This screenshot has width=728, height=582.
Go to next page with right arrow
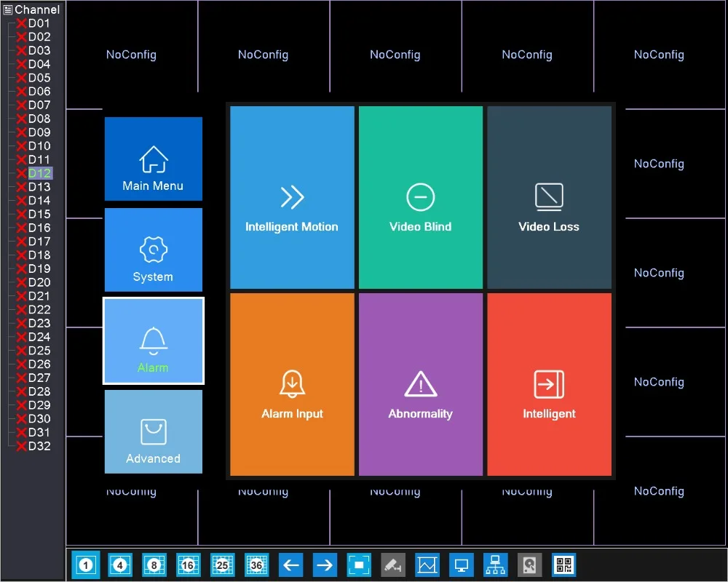325,565
